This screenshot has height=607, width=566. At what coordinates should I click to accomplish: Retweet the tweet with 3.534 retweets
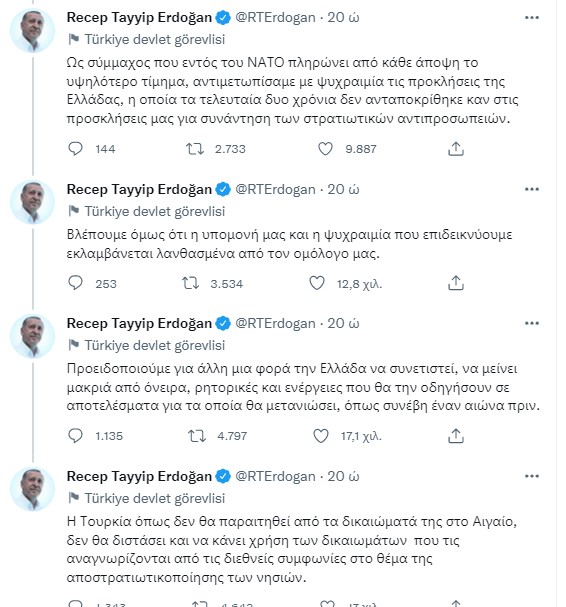pos(190,283)
